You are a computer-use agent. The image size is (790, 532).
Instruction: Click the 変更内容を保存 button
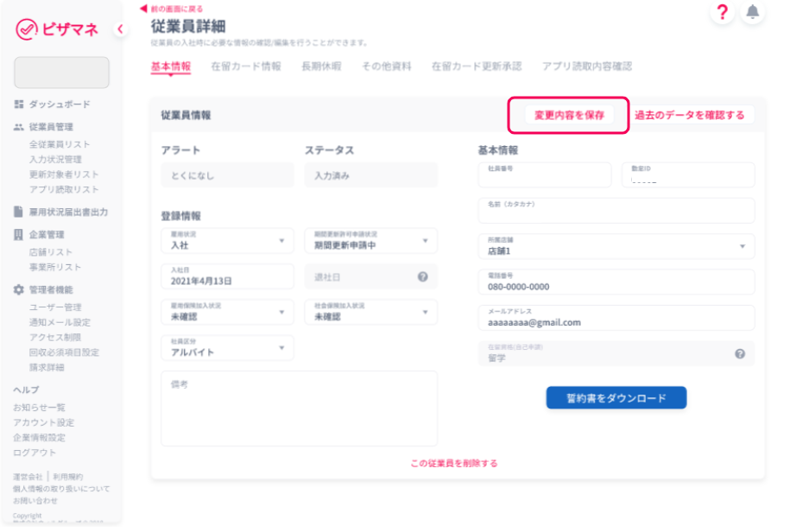pos(569,115)
